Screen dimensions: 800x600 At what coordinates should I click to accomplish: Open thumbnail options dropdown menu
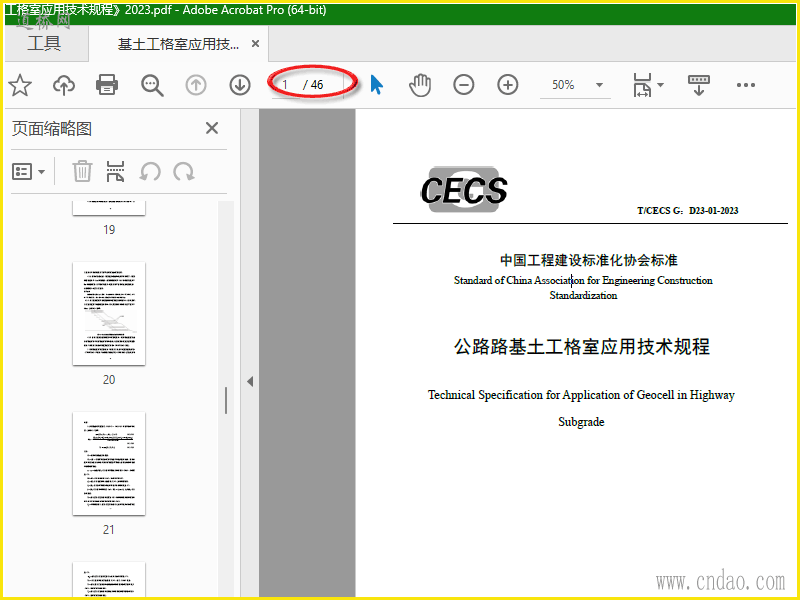(29, 172)
